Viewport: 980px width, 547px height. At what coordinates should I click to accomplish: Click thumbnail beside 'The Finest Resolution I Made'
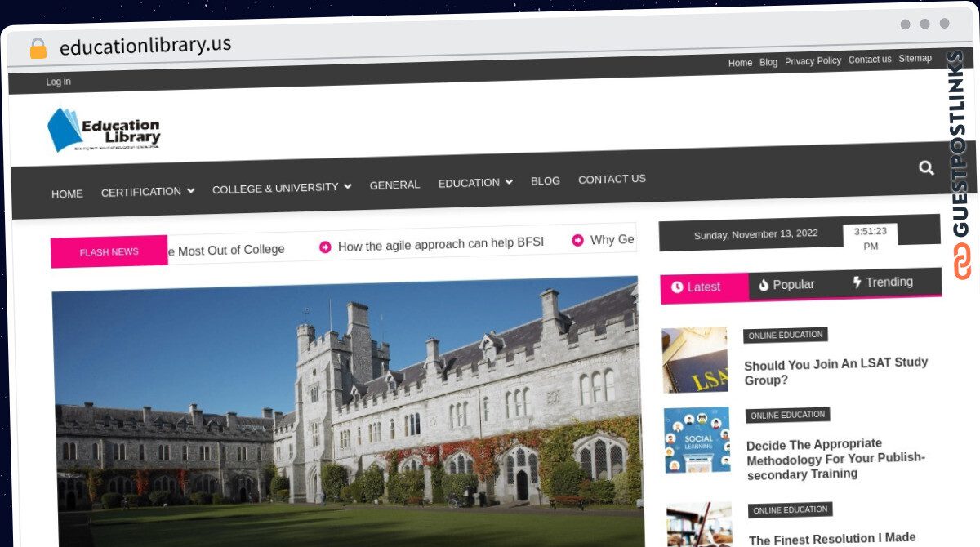click(x=700, y=525)
